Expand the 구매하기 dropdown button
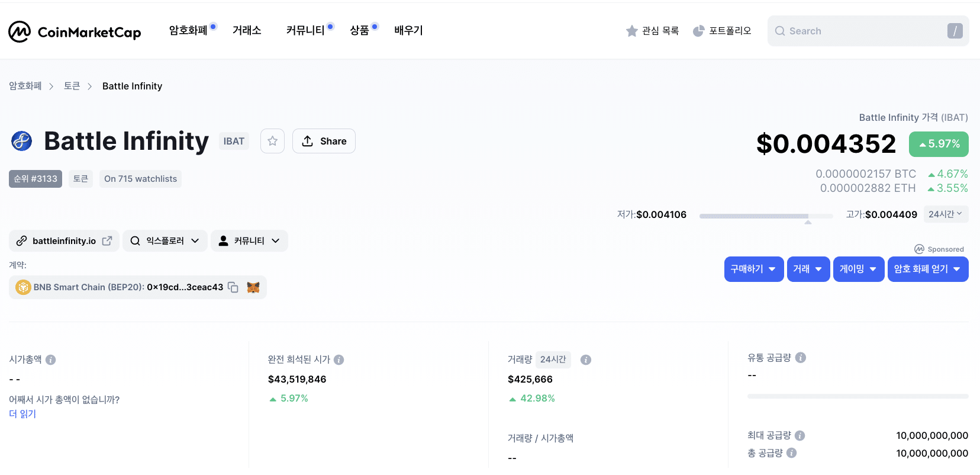980x475 pixels. pyautogui.click(x=754, y=269)
